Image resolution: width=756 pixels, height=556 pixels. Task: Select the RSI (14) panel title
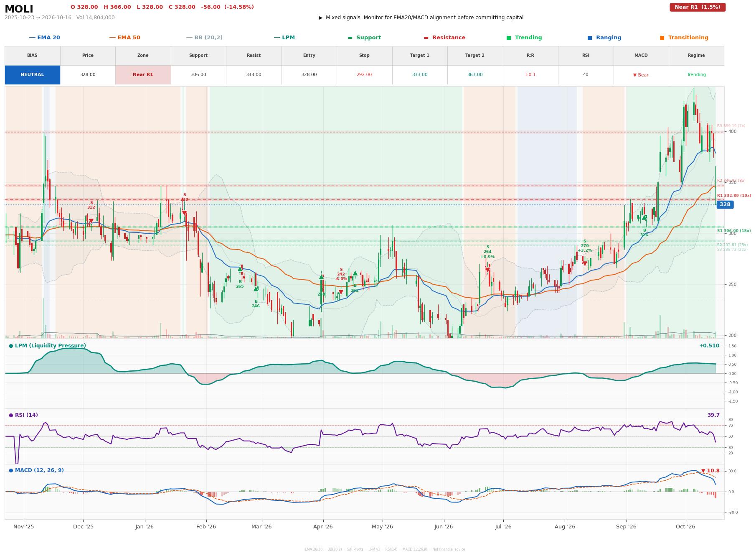click(x=23, y=415)
